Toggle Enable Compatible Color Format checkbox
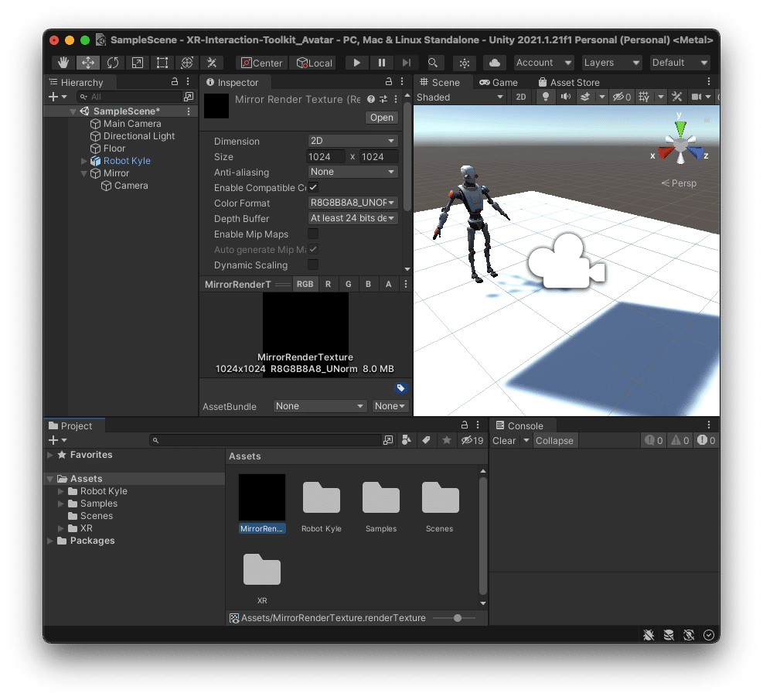 313,187
